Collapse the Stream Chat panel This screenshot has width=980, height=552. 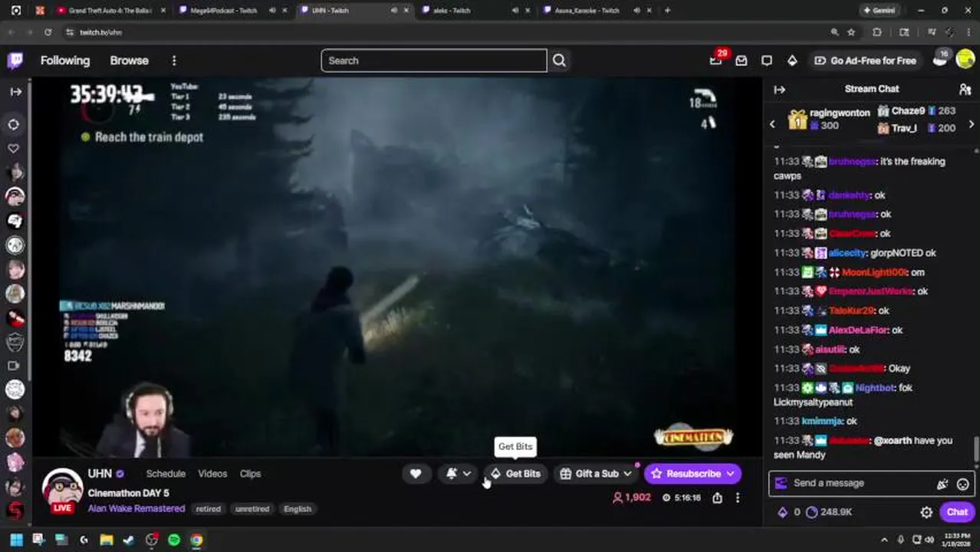point(780,90)
